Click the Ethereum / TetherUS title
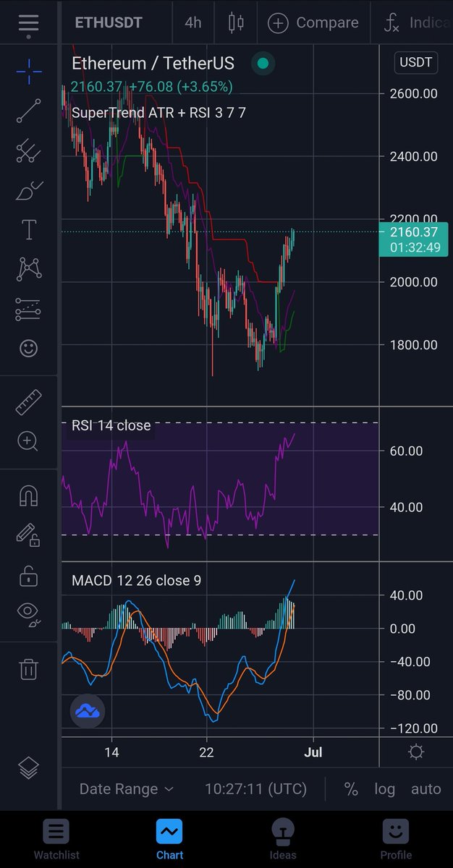Viewport: 453px width, 868px height. pos(153,64)
